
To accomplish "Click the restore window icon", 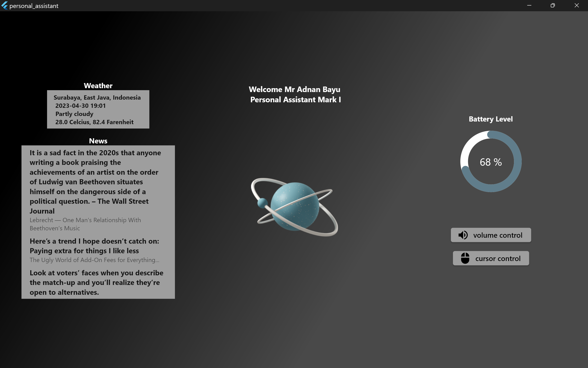I will (552, 5).
